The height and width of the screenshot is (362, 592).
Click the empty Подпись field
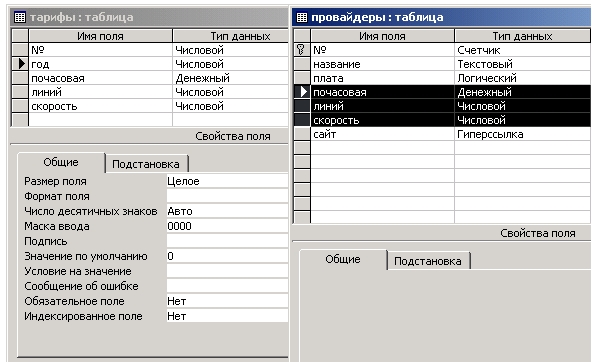click(x=227, y=241)
